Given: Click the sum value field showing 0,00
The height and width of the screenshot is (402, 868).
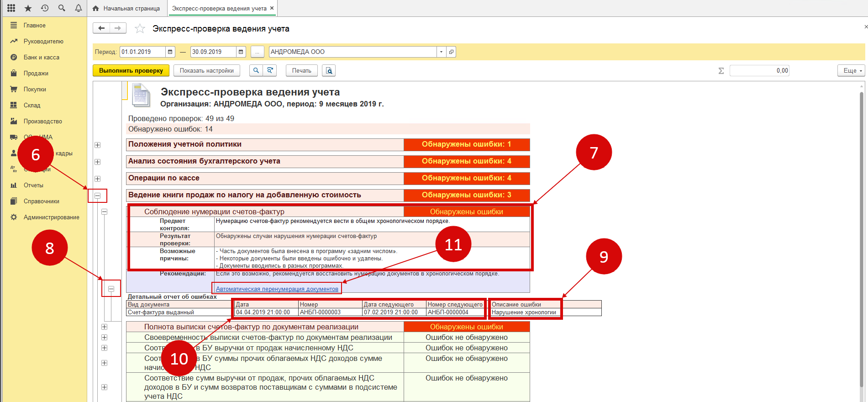Looking at the screenshot, I should 759,70.
